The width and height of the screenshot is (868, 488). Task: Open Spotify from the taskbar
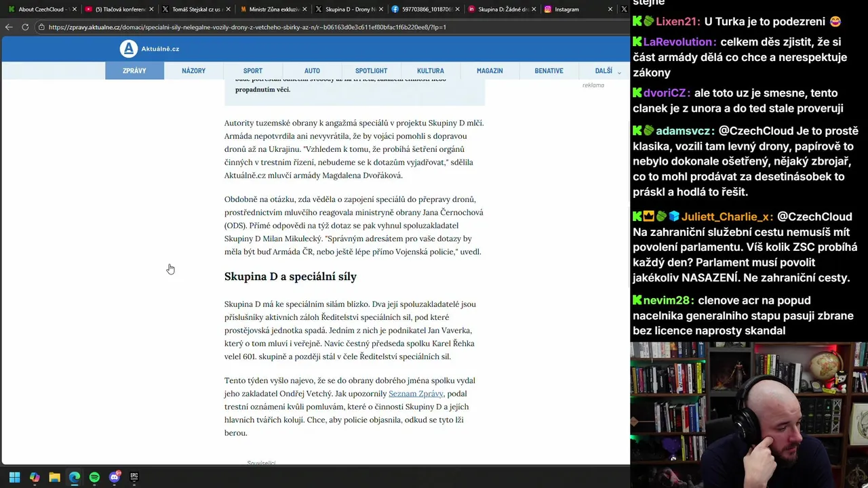click(x=94, y=477)
